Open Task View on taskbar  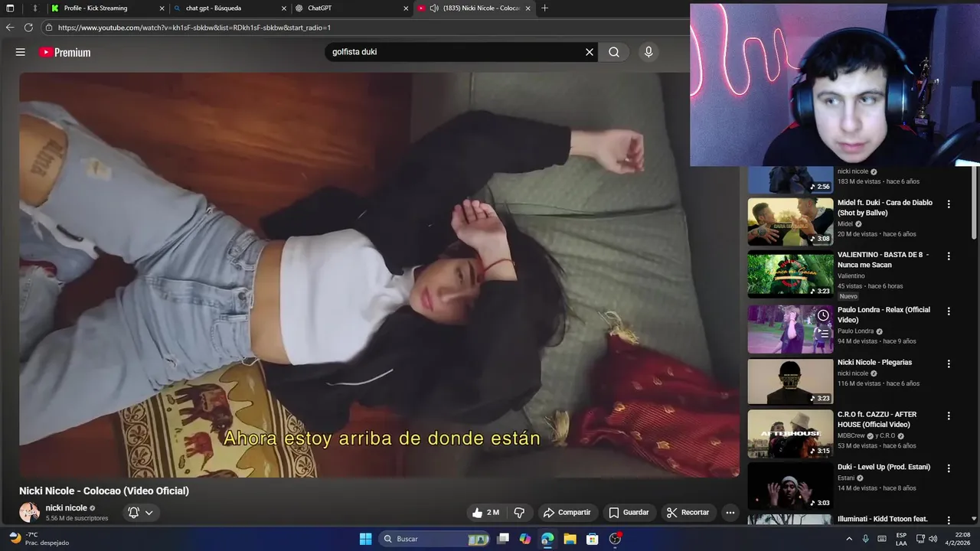[x=503, y=539]
